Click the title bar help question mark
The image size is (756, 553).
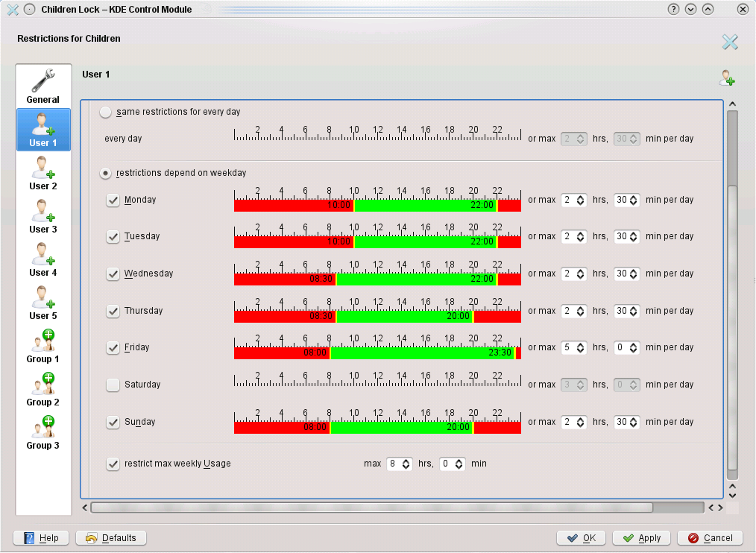(673, 9)
